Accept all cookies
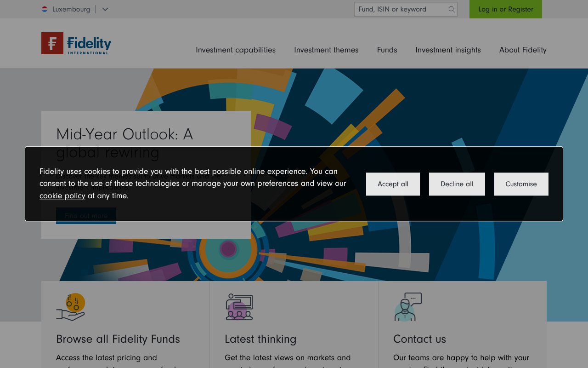The image size is (588, 368). (x=393, y=184)
